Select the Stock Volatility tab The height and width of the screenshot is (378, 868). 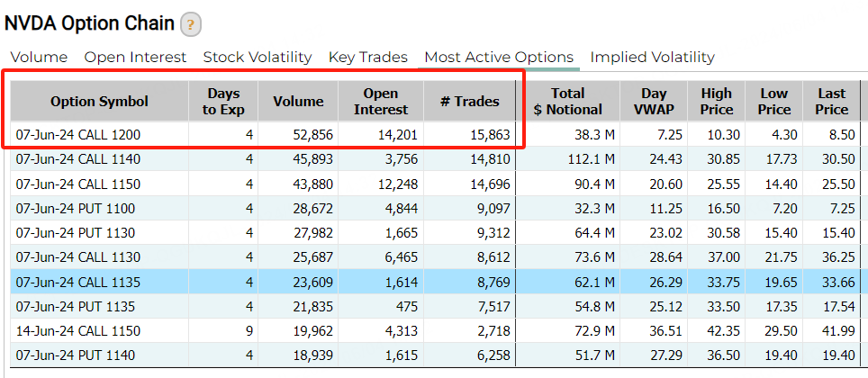click(x=258, y=57)
